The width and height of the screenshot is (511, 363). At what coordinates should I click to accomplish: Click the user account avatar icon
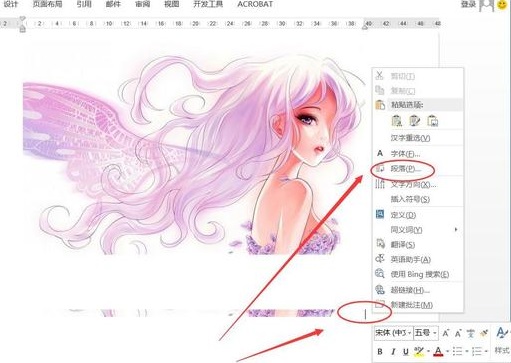pyautogui.click(x=486, y=5)
